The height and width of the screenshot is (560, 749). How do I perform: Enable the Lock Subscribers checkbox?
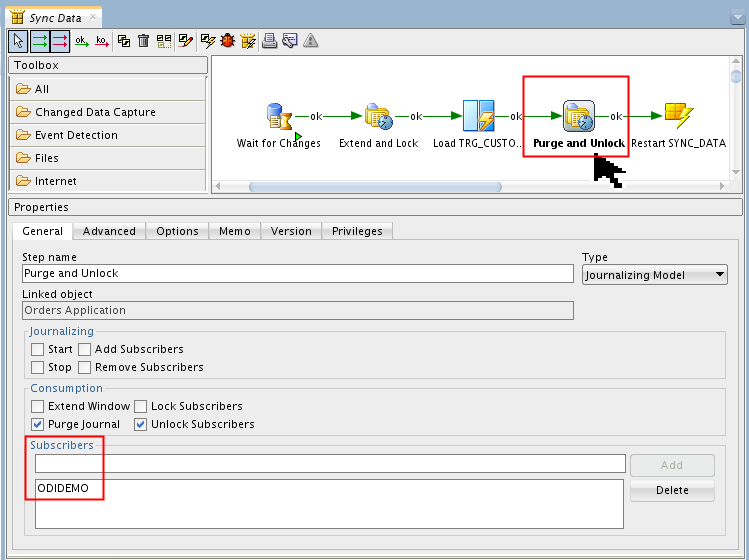point(140,406)
